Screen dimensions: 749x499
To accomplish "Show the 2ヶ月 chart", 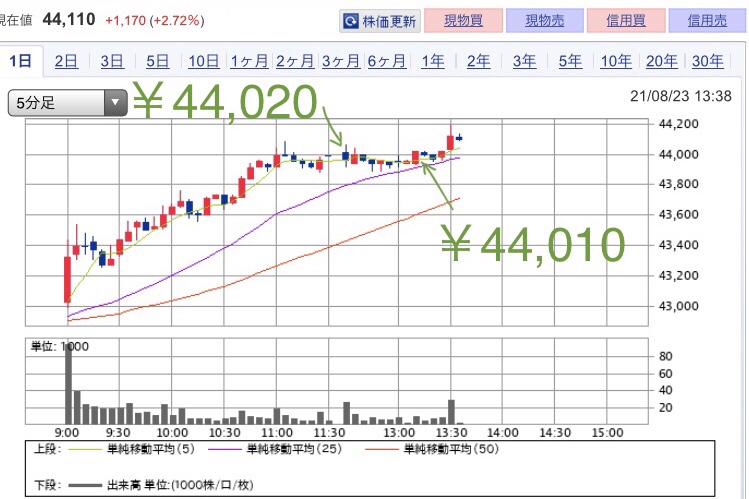I will (x=295, y=61).
